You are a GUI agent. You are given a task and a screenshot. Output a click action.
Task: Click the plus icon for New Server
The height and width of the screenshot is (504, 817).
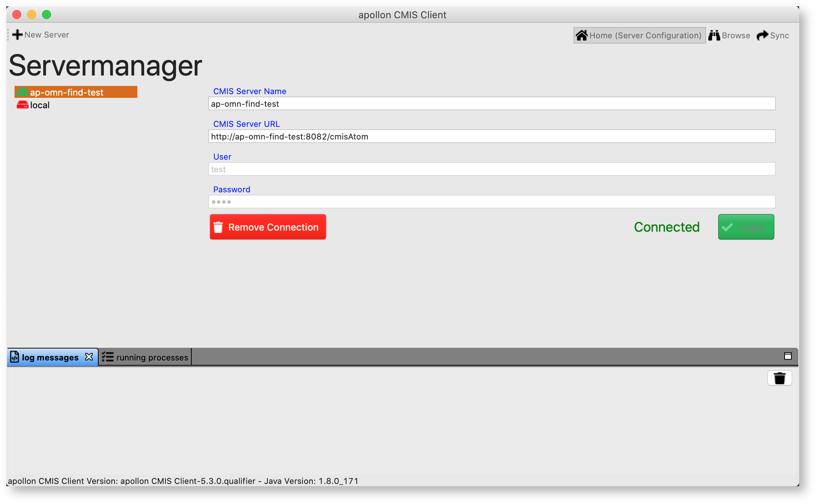pyautogui.click(x=17, y=35)
